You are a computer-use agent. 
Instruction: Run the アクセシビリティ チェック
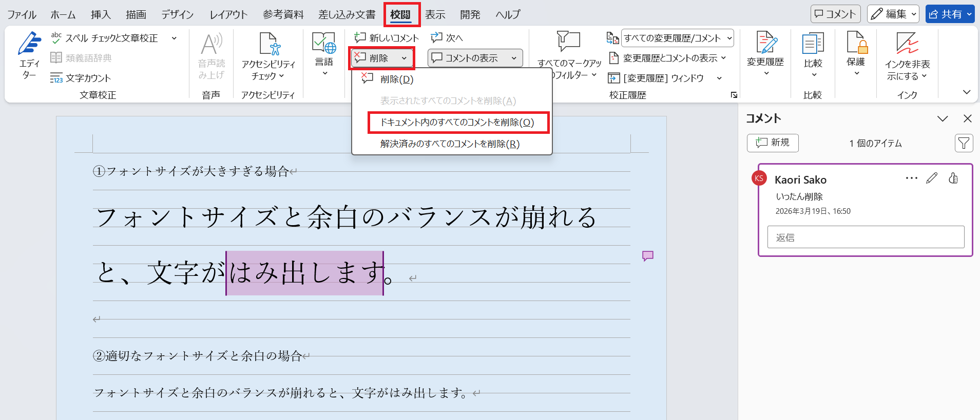click(x=268, y=55)
